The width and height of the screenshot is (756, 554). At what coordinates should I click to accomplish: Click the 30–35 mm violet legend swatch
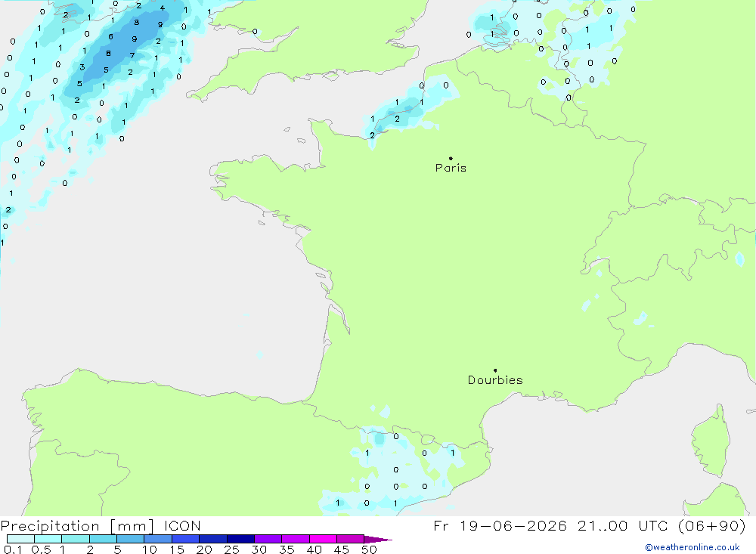(x=268, y=539)
